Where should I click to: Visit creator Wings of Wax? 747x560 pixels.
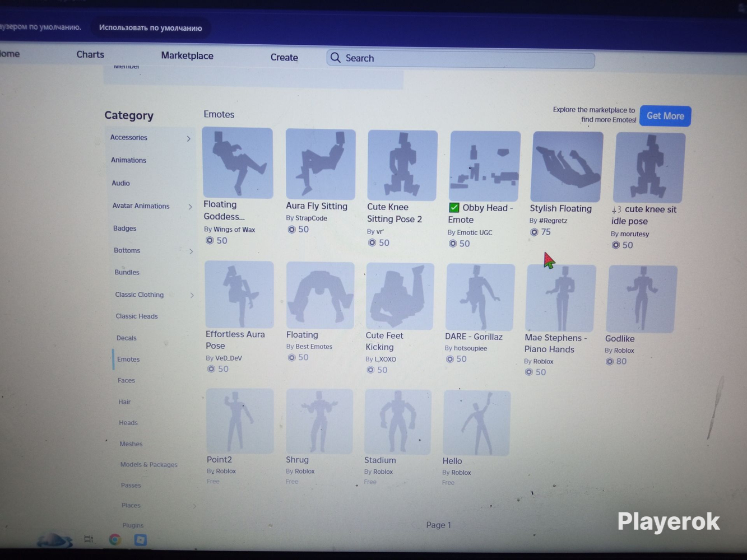[x=234, y=230]
